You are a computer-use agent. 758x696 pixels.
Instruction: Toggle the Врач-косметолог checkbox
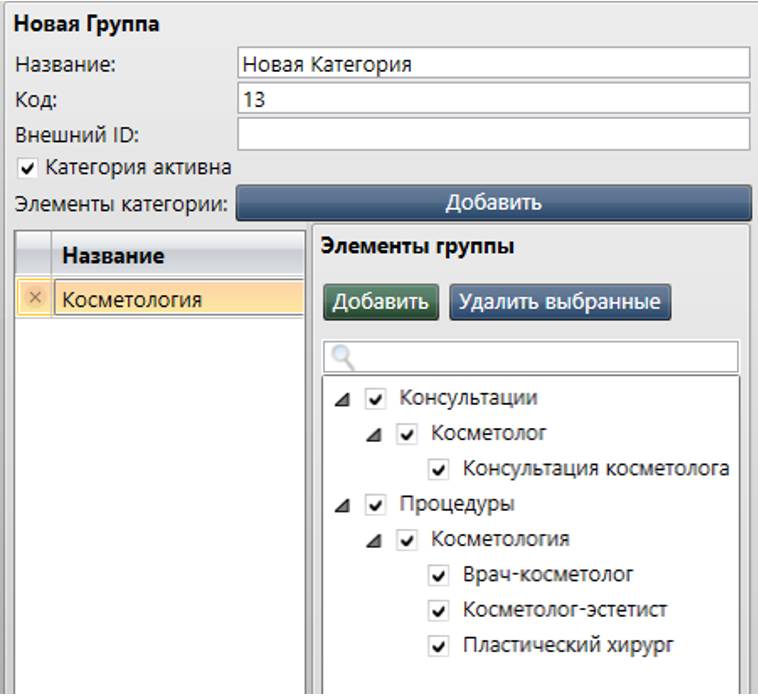pos(438,575)
